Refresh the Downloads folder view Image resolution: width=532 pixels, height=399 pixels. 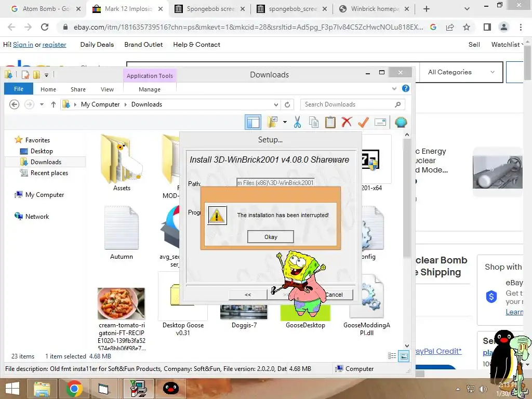(x=287, y=104)
